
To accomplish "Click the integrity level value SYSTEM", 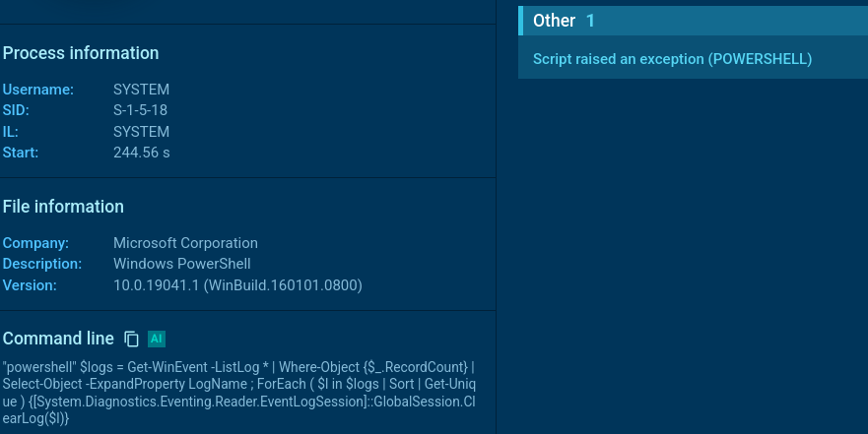I will click(141, 132).
